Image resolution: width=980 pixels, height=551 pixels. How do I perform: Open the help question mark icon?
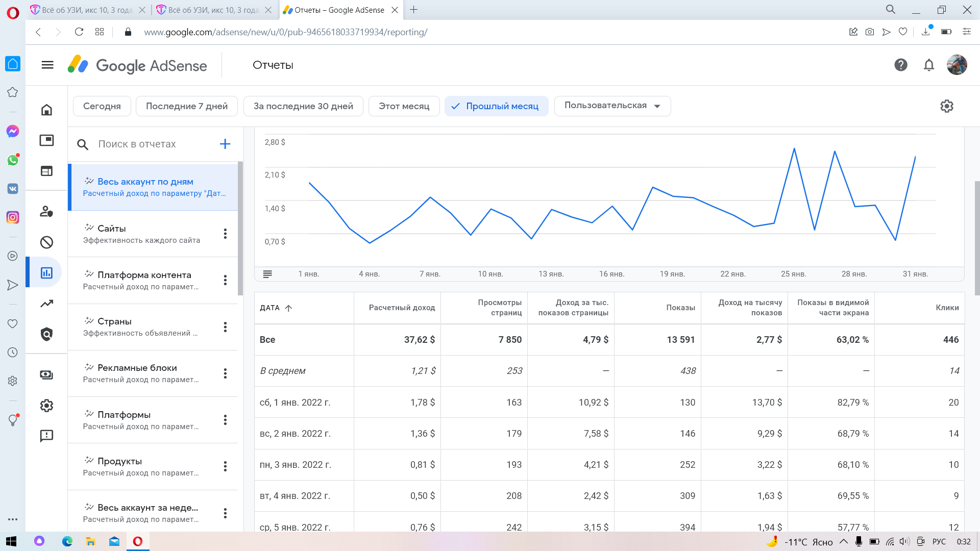tap(901, 65)
